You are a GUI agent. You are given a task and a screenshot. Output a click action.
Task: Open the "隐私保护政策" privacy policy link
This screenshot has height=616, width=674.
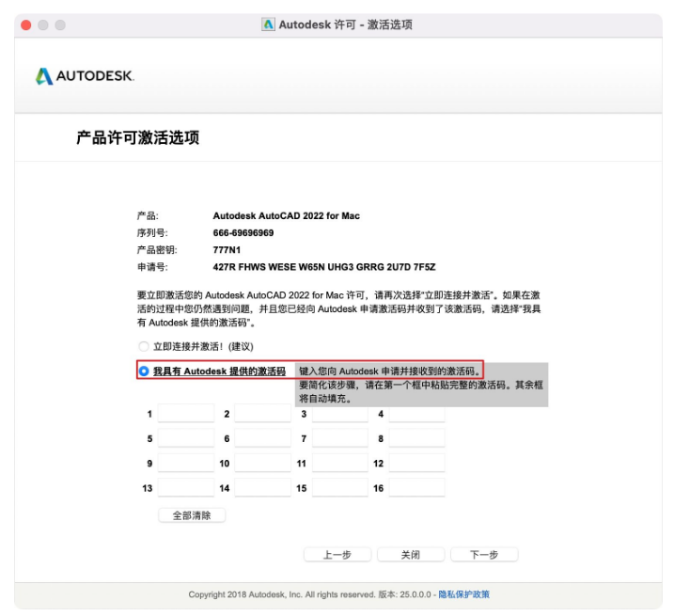pyautogui.click(x=463, y=594)
